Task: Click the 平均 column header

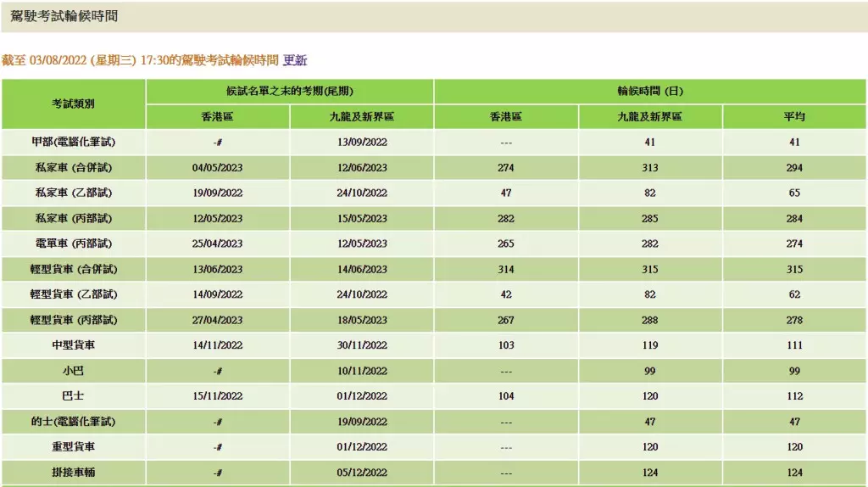Action: coord(793,116)
